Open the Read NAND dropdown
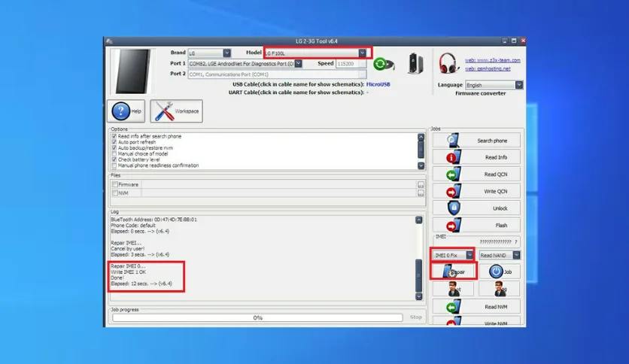 pyautogui.click(x=516, y=255)
